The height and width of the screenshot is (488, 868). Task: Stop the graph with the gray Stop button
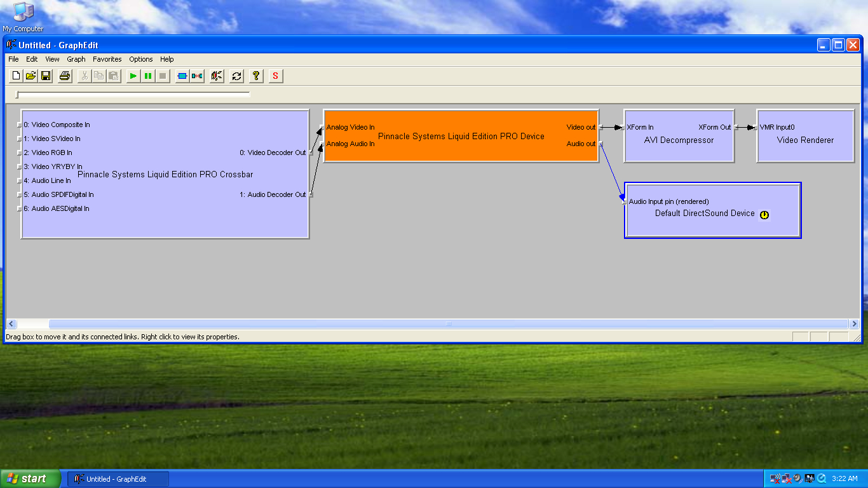[x=162, y=76]
